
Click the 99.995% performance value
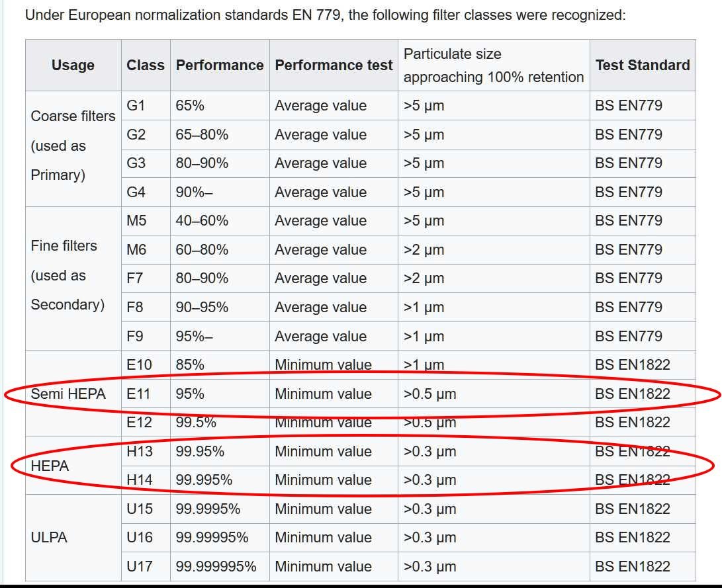click(204, 480)
